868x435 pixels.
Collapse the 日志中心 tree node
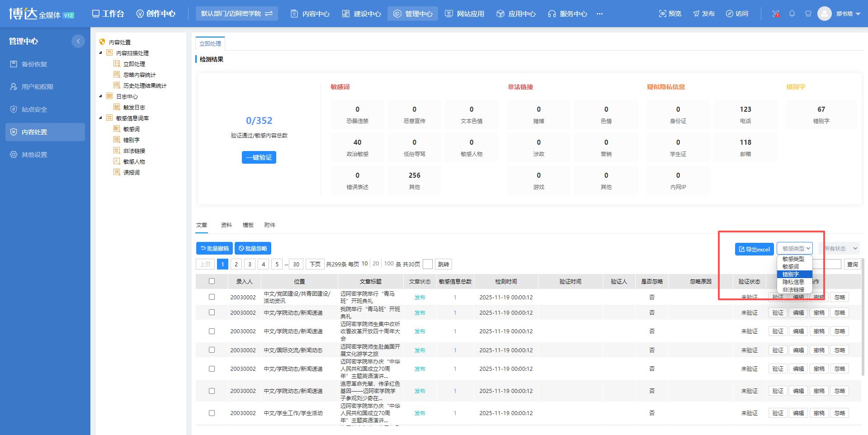(101, 96)
